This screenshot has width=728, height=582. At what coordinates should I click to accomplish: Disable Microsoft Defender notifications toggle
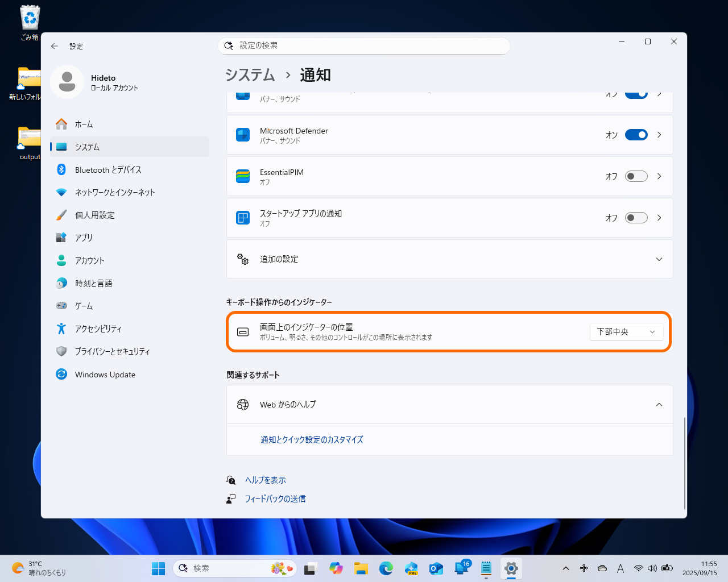click(x=636, y=135)
